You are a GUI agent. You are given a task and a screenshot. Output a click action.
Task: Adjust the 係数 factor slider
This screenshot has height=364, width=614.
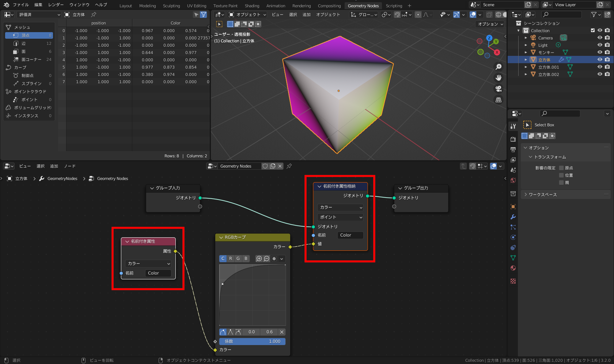click(x=253, y=341)
